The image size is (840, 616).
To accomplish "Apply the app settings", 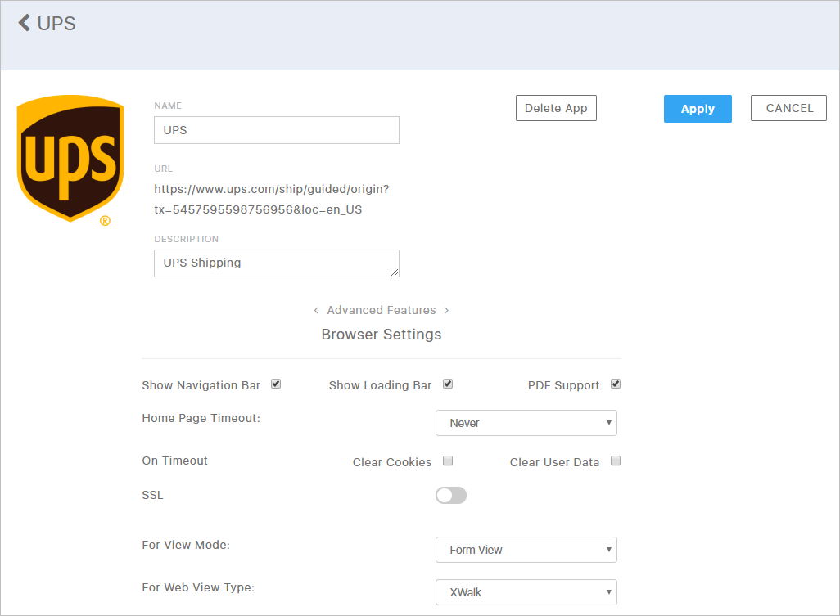I will [698, 109].
